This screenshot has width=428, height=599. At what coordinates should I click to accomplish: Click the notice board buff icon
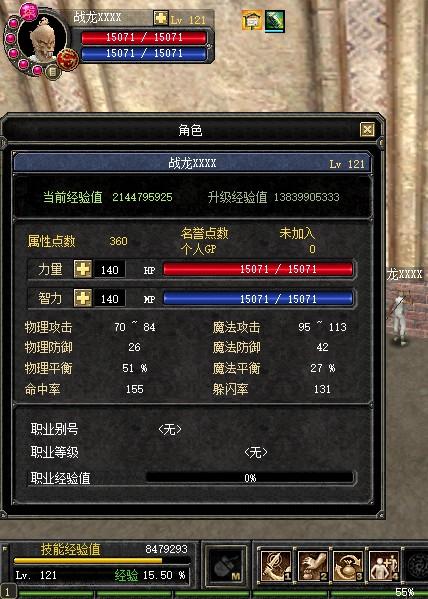click(252, 20)
